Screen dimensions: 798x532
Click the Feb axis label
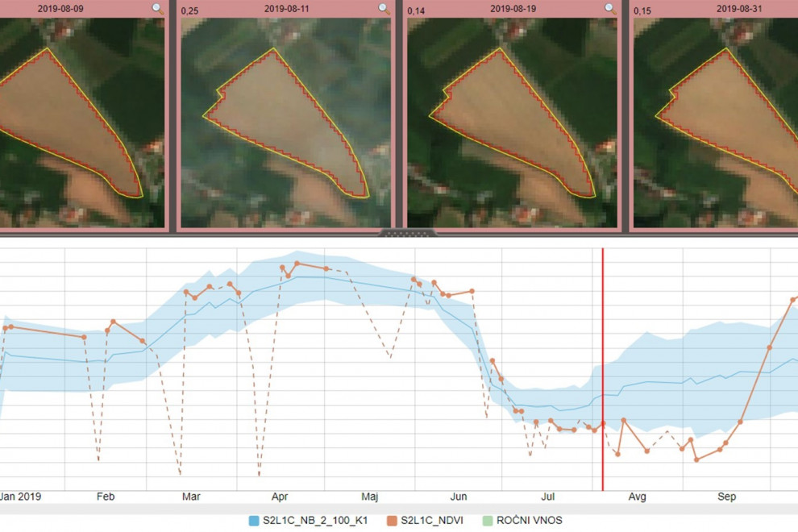[x=106, y=497]
